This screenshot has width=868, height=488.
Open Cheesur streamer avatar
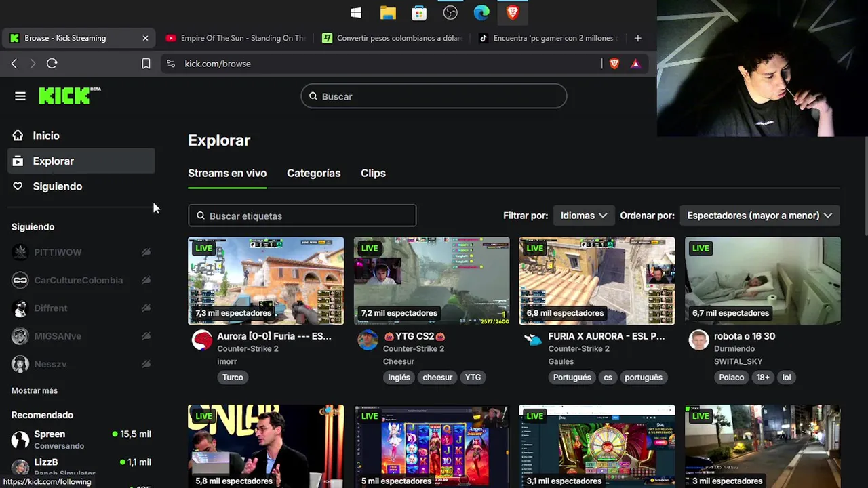click(368, 340)
